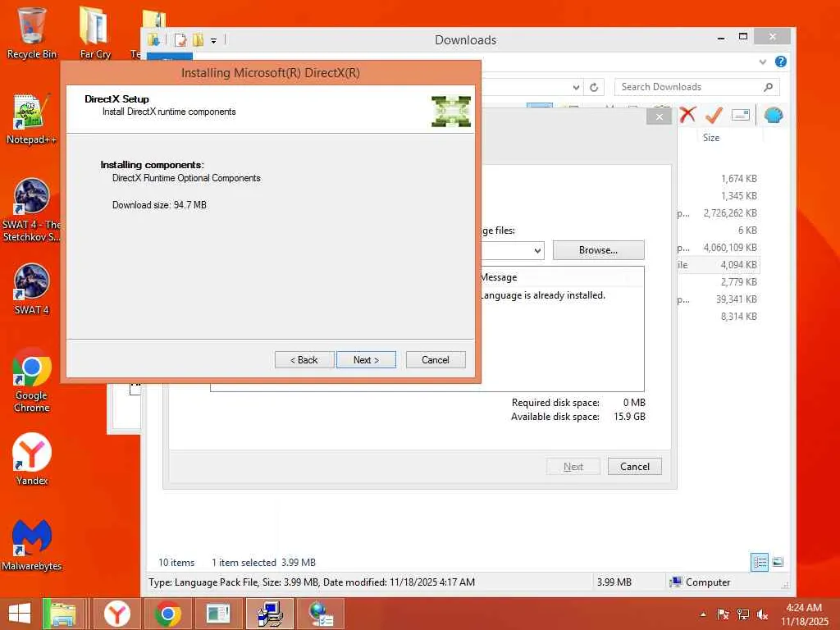Select the Yandex desktop shortcut
The image size is (840, 630).
coord(31,459)
